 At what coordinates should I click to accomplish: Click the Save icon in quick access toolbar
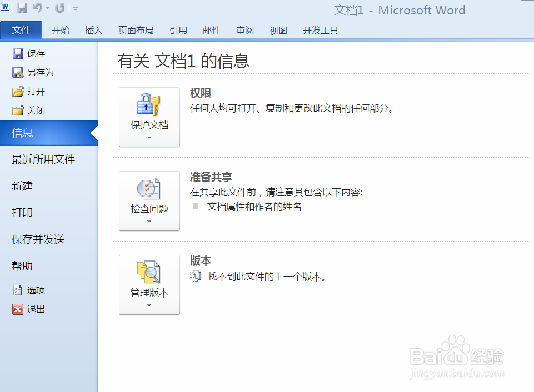click(x=22, y=8)
